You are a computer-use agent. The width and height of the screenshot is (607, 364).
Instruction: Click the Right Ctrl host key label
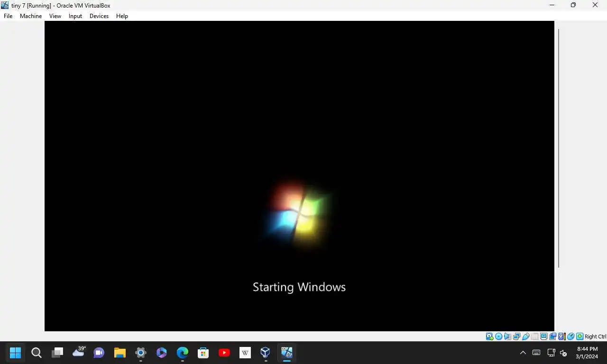coord(595,337)
